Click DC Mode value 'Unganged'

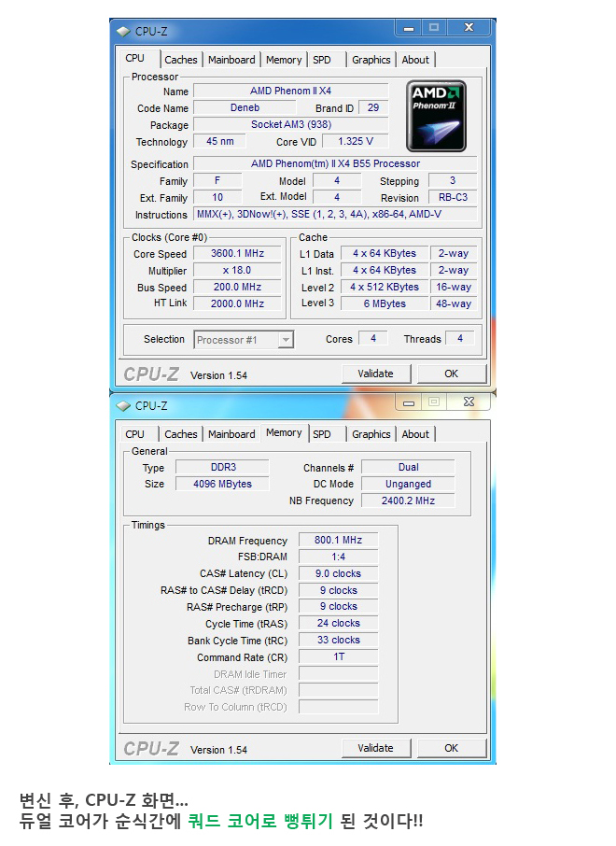(408, 484)
